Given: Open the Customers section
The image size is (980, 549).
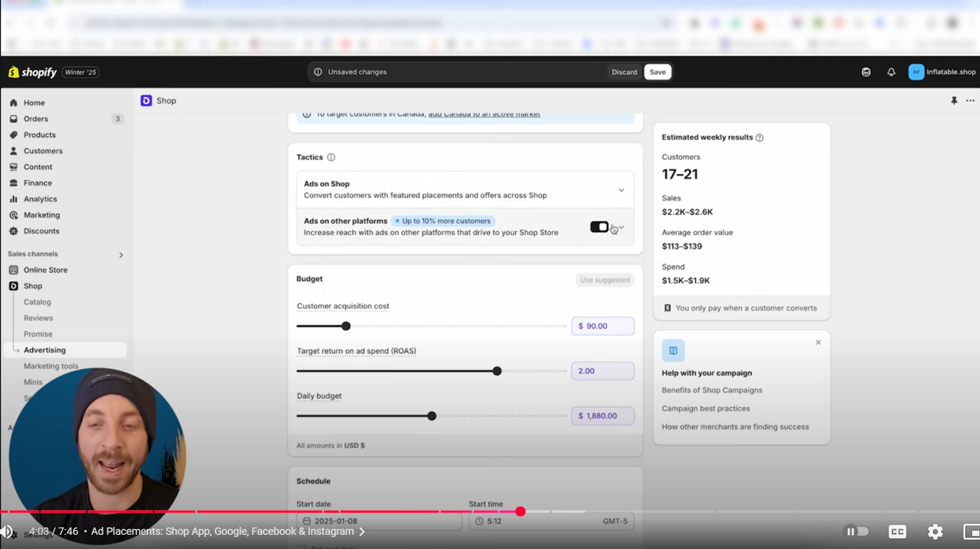Looking at the screenshot, I should pyautogui.click(x=43, y=151).
